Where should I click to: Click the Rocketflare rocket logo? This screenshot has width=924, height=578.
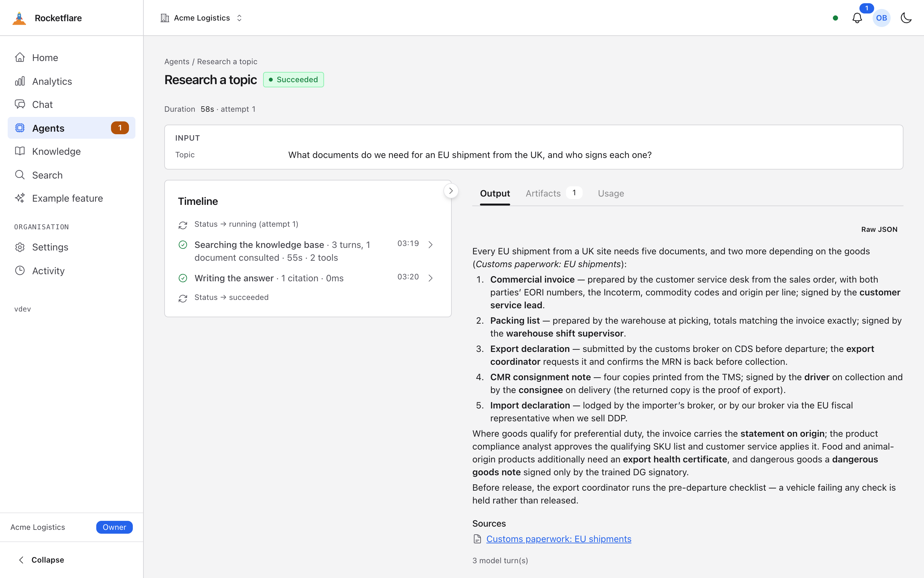[x=19, y=18]
